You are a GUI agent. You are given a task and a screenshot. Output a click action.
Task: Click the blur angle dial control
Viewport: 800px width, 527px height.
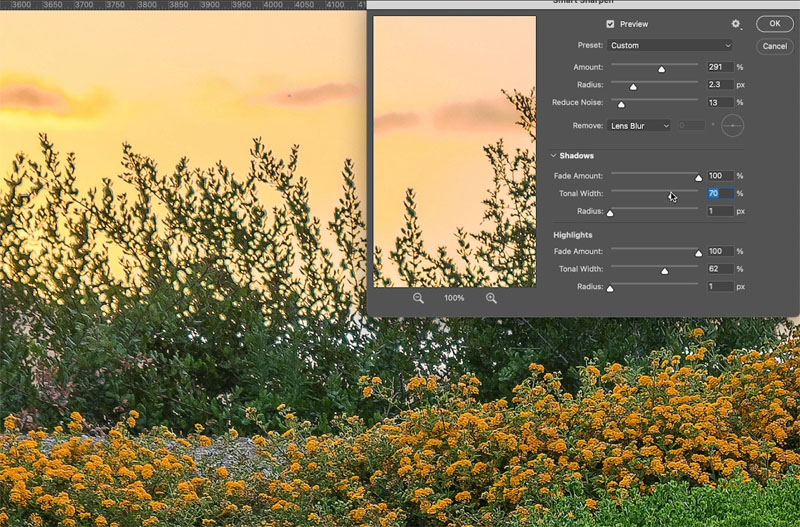coord(732,126)
